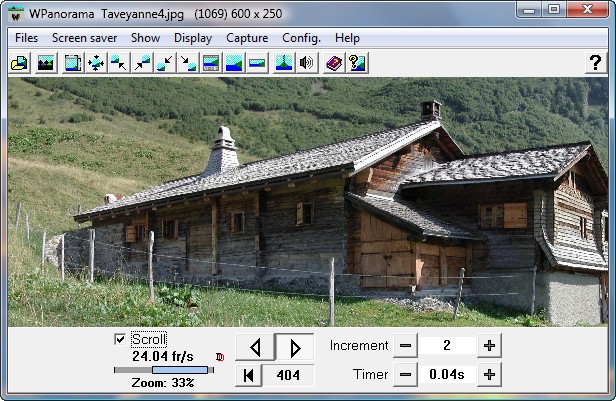Jump to the panorama start button
616x401 pixels.
(248, 375)
